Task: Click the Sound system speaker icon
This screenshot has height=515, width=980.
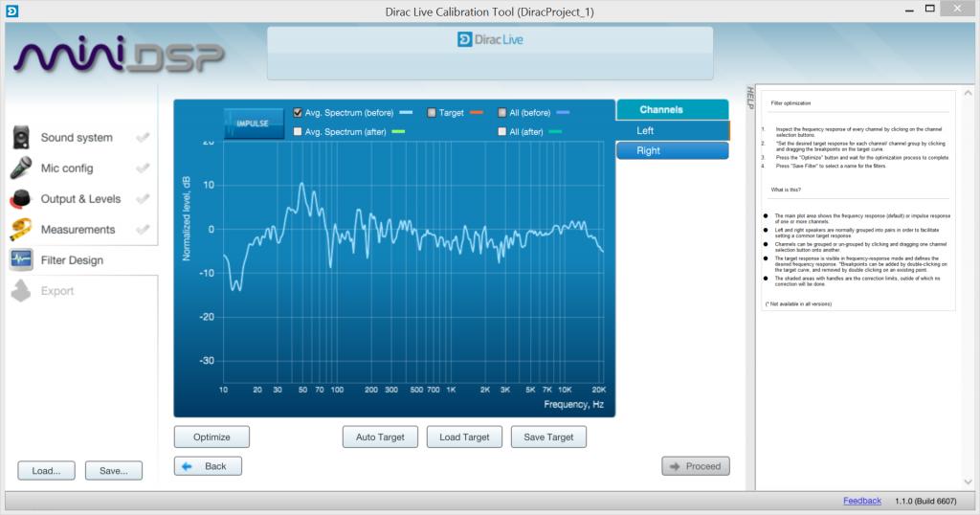Action: 21,137
